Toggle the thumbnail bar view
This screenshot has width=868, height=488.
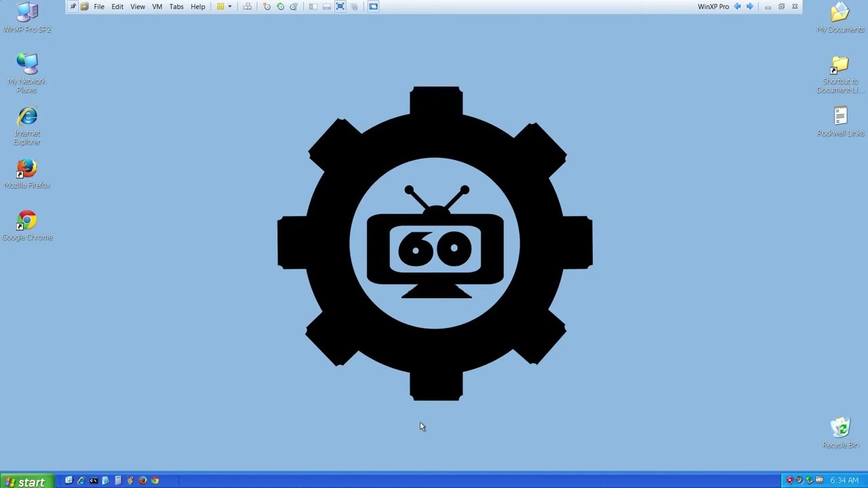click(x=327, y=7)
